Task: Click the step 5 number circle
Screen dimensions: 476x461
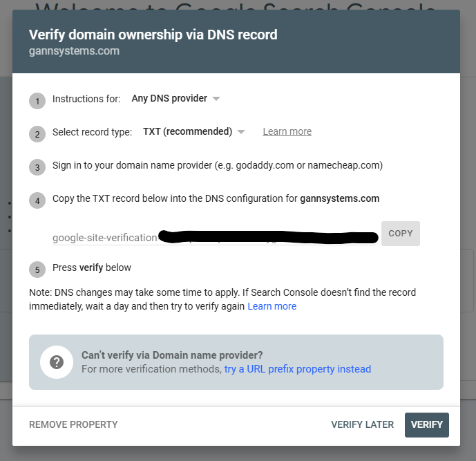Action: [37, 270]
